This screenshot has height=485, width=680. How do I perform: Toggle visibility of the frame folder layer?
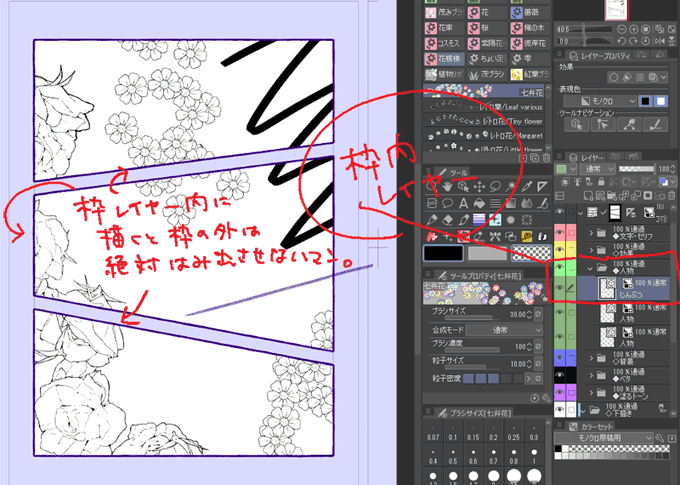tap(559, 212)
